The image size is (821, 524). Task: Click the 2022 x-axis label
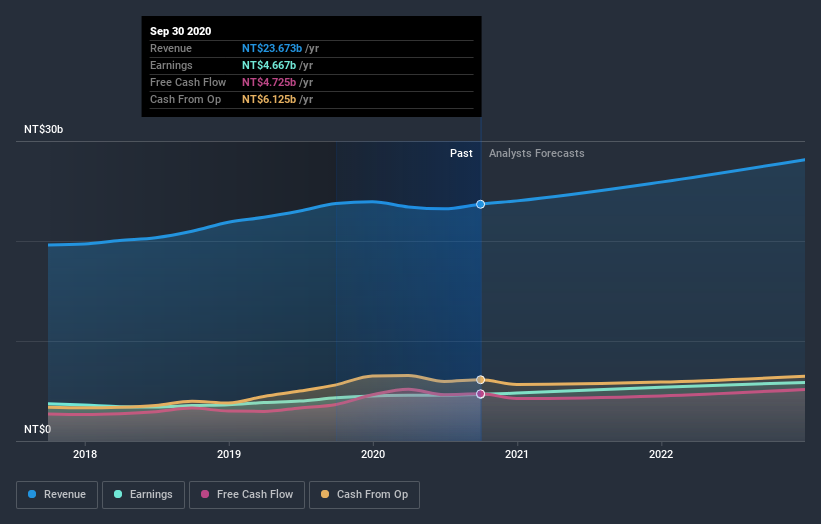[x=661, y=454]
